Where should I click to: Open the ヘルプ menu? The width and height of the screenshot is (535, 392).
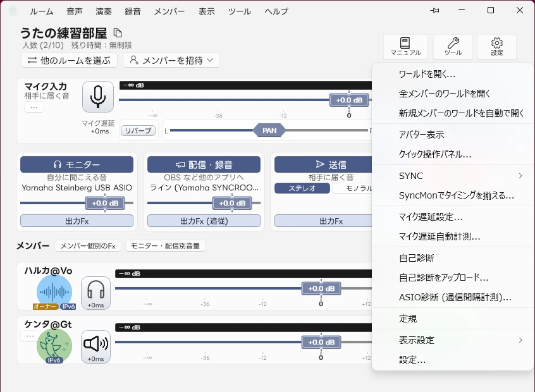pyautogui.click(x=276, y=11)
